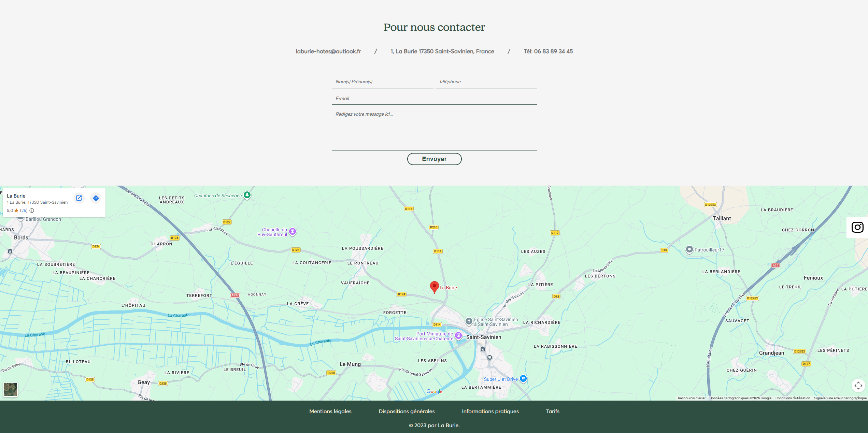The height and width of the screenshot is (433, 868).
Task: Open La Burie in larger map
Action: point(79,198)
